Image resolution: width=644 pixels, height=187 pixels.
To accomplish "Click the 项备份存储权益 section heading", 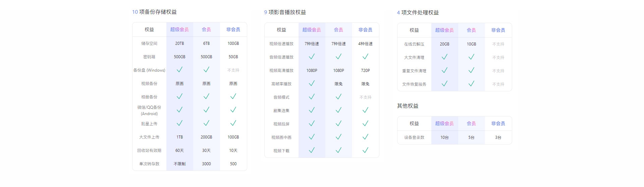I will coord(158,12).
